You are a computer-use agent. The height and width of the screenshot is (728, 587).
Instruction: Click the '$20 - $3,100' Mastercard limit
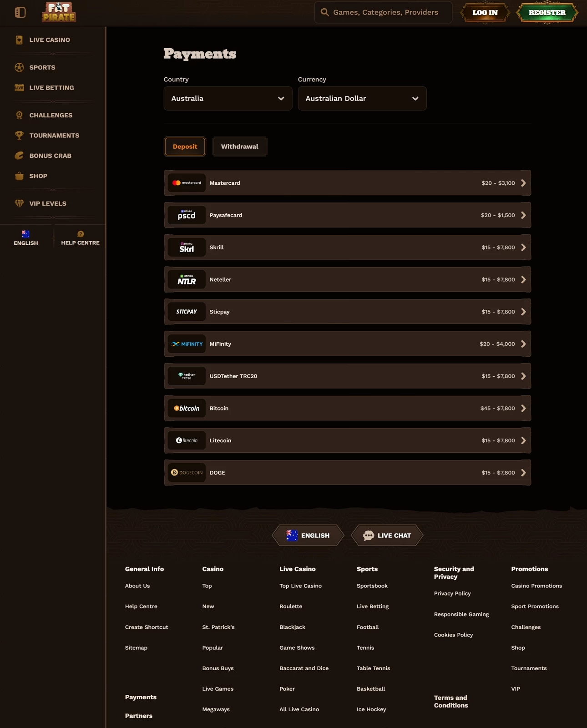click(498, 183)
